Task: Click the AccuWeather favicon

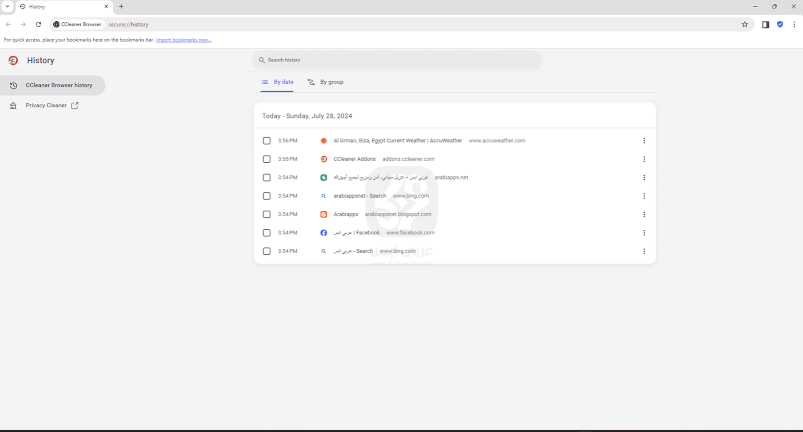Action: click(x=324, y=141)
